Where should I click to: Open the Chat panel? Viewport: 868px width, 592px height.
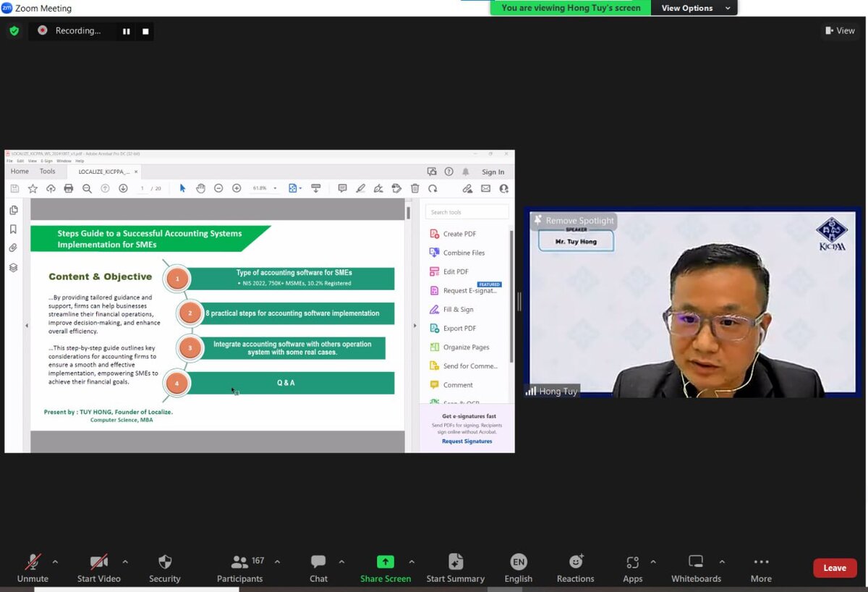click(318, 569)
